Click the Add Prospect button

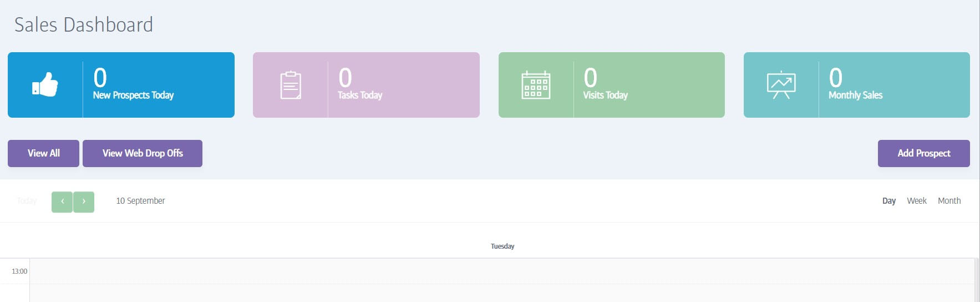coord(924,153)
